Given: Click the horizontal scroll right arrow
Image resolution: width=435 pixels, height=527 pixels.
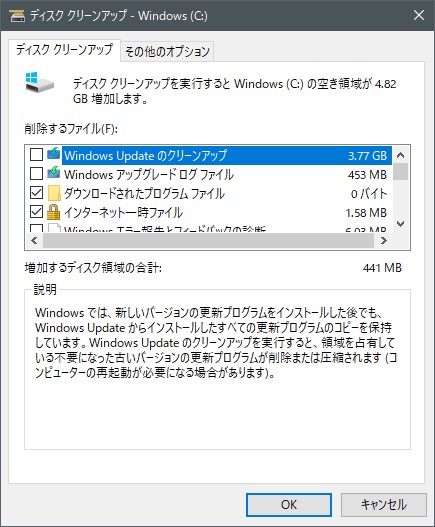Looking at the screenshot, I should [x=383, y=240].
